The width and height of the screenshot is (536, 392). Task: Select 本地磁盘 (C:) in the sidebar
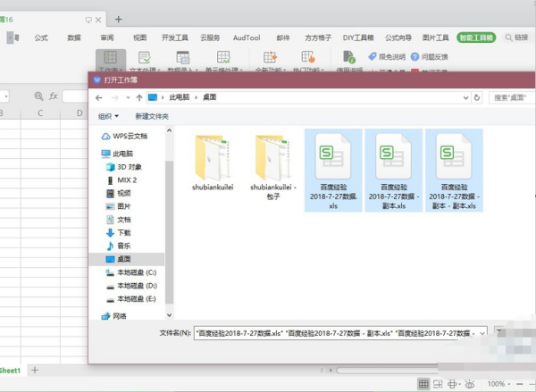(x=136, y=271)
